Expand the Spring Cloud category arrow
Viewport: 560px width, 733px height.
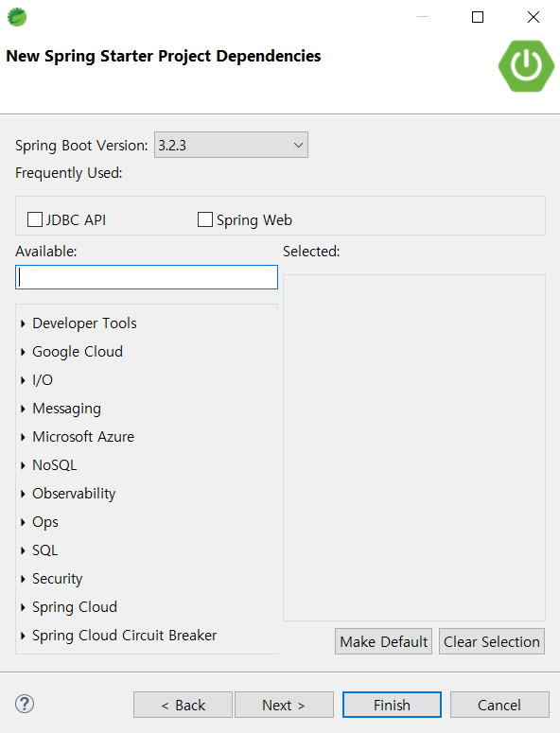(23, 607)
